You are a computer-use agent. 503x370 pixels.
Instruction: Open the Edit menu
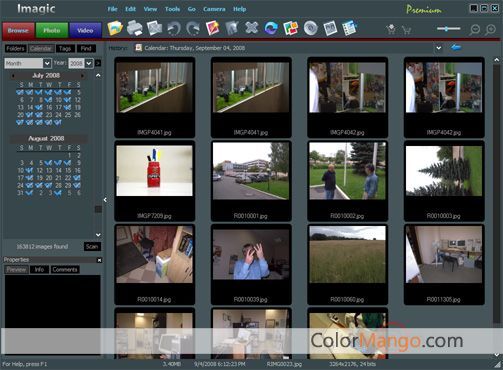[x=130, y=9]
